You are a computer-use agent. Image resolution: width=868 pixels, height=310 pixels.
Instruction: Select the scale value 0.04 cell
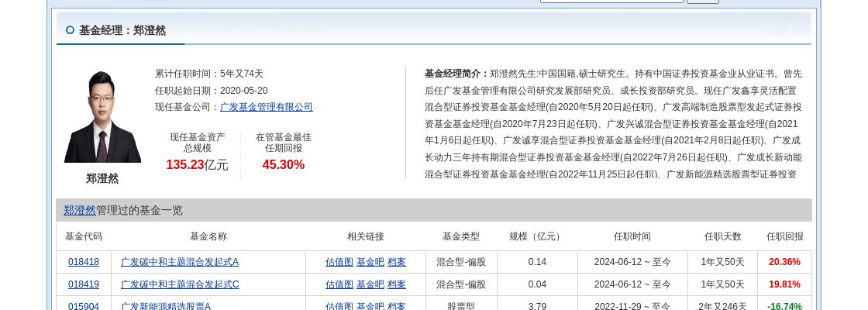(537, 284)
